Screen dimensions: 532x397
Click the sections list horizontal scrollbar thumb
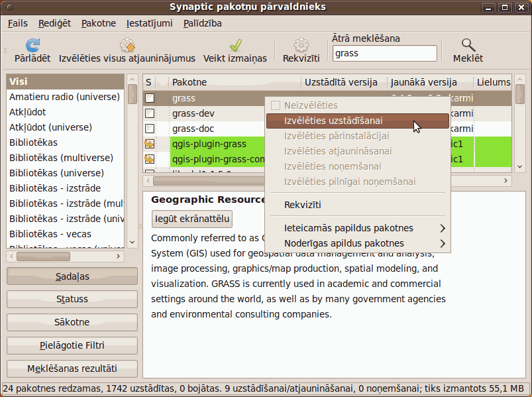point(44,256)
